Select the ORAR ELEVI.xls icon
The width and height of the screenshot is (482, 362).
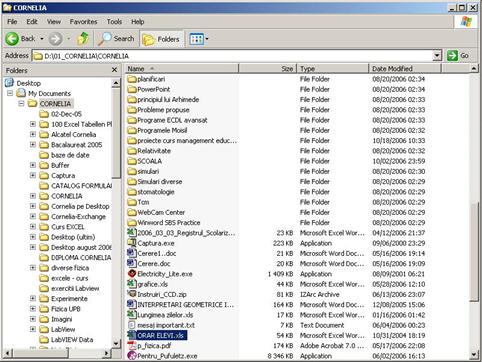point(132,335)
